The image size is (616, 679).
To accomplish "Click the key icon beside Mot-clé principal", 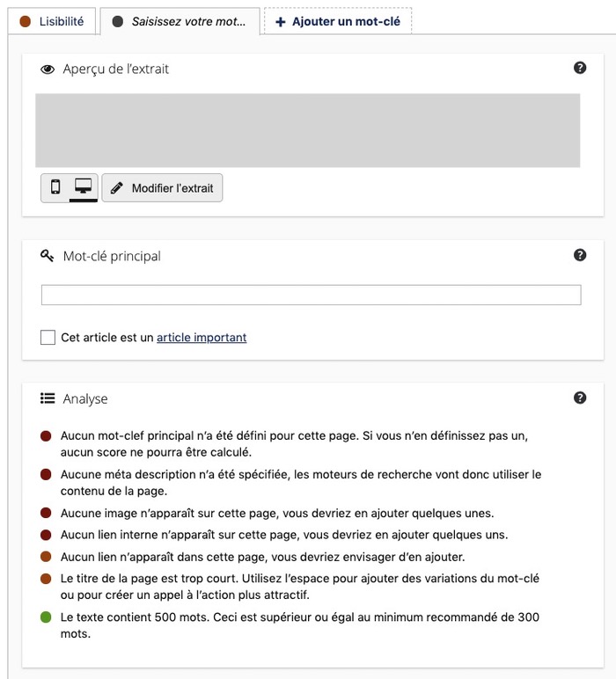I will [x=48, y=256].
